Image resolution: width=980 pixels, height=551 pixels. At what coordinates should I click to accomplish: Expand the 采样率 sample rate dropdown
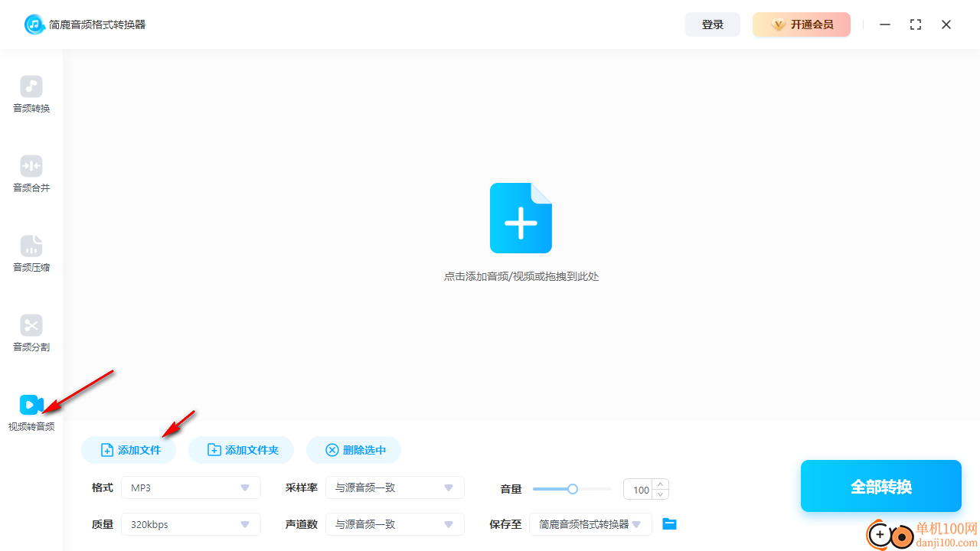pyautogui.click(x=395, y=487)
